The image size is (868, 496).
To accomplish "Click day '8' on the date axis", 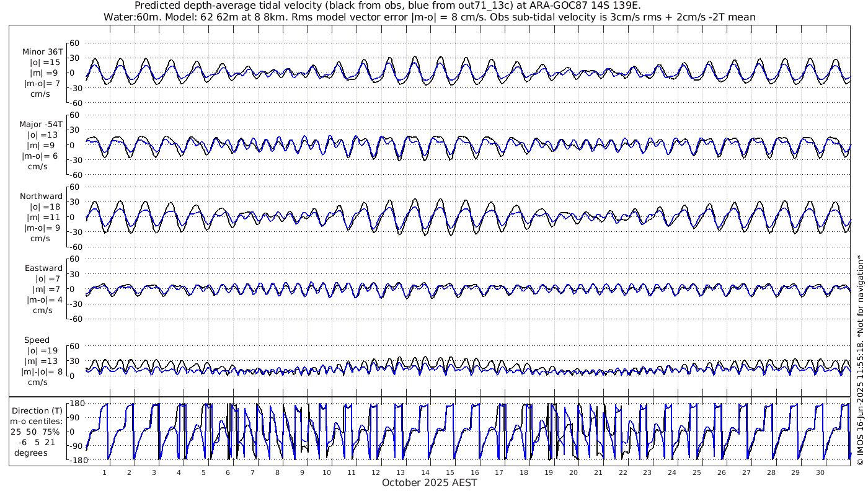I will 277,472.
